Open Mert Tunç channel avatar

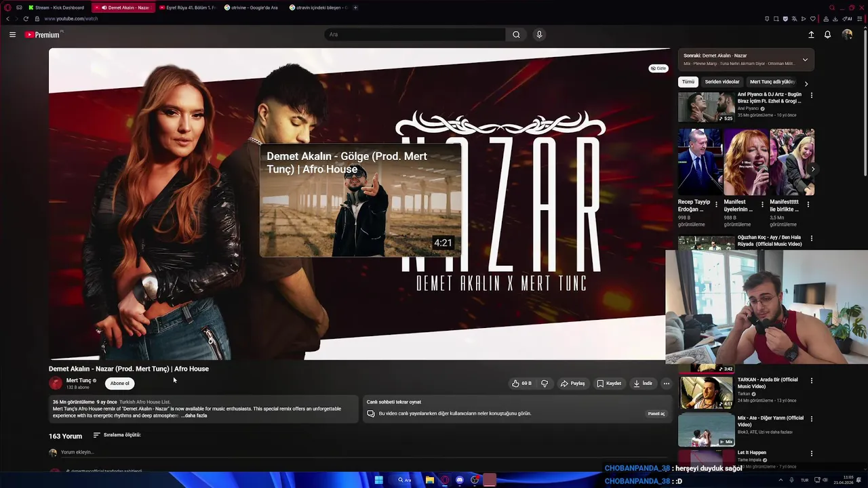click(x=56, y=383)
